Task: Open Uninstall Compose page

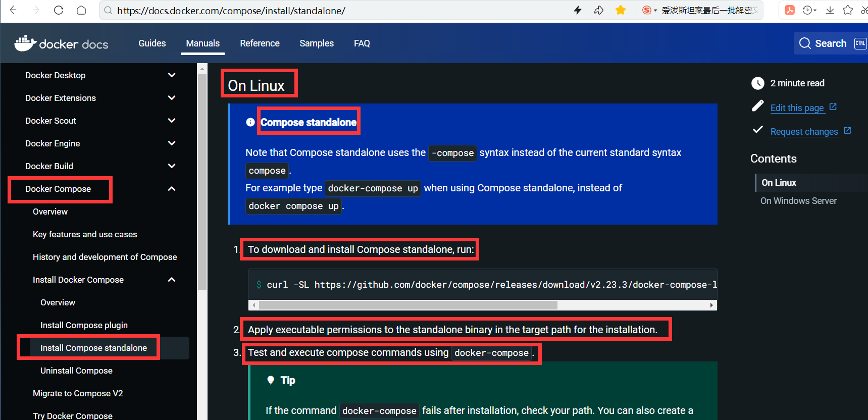Action: coord(76,371)
